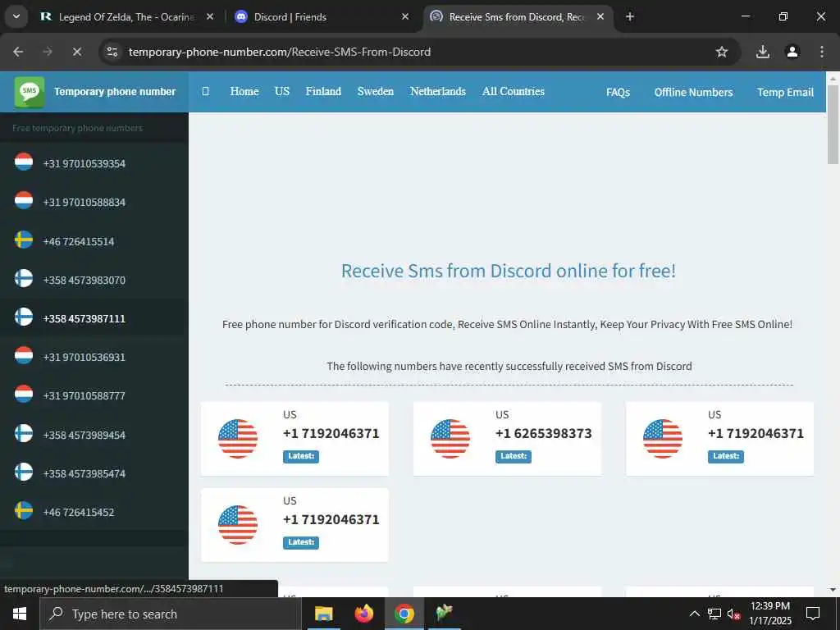This screenshot has width=840, height=630.
Task: Open Home in site navigation
Action: pyautogui.click(x=244, y=92)
